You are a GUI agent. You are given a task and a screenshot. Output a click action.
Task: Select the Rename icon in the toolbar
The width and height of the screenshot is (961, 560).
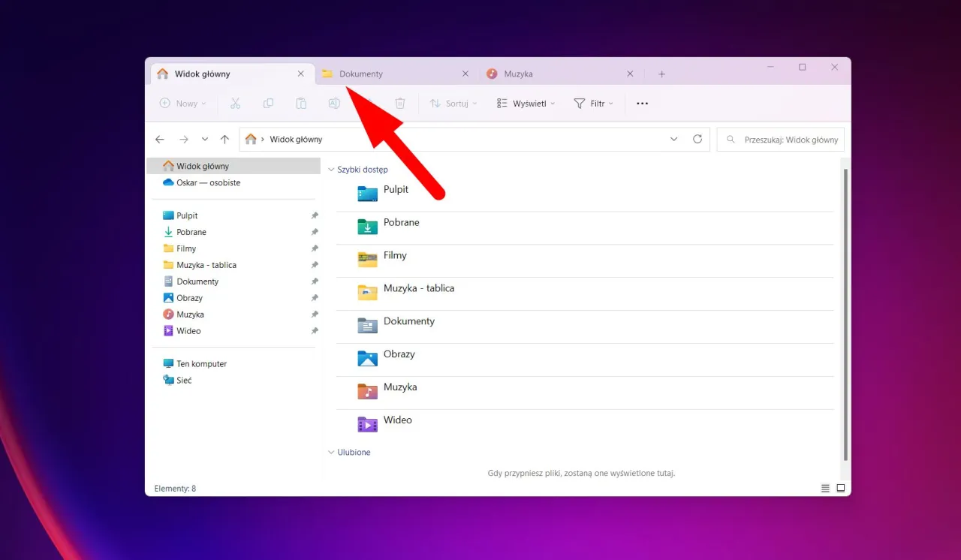334,103
